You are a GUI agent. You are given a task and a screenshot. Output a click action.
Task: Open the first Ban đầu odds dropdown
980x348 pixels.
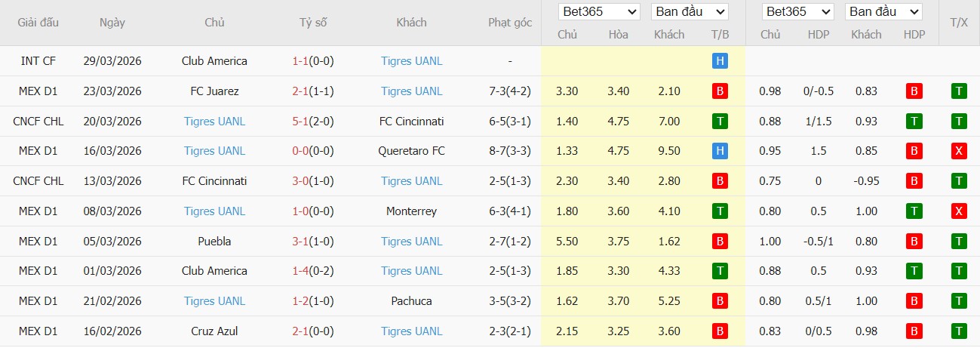[690, 12]
